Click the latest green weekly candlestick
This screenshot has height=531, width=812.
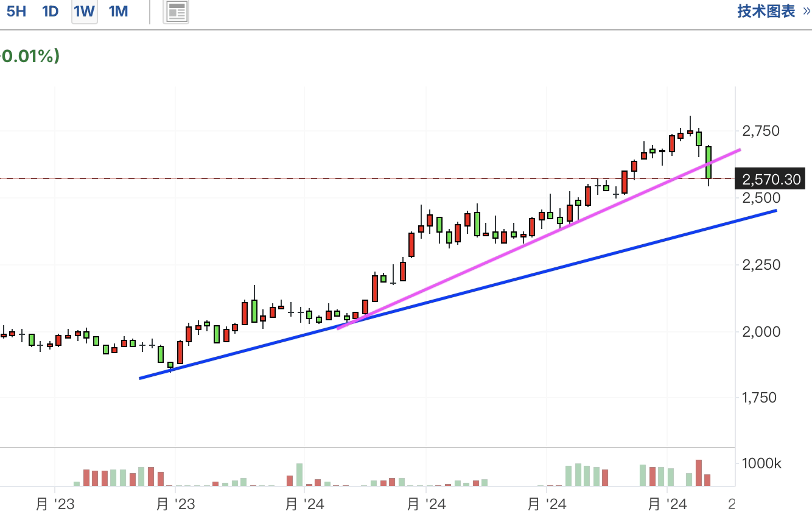coord(709,162)
